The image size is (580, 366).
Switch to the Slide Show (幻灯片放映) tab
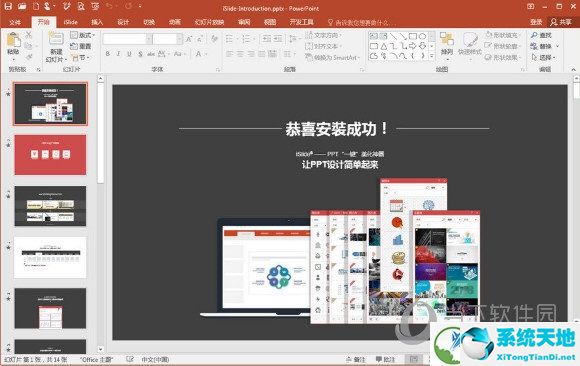click(209, 22)
